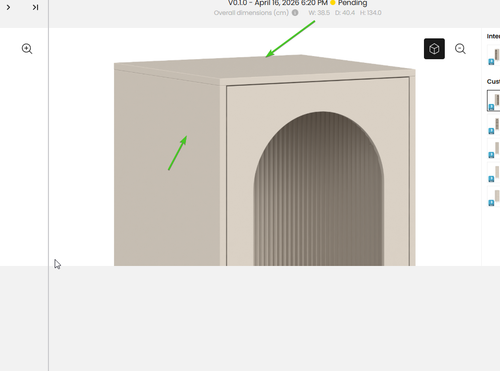
Task: Select the outlined thumbnail under Cust heading
Action: tap(494, 100)
